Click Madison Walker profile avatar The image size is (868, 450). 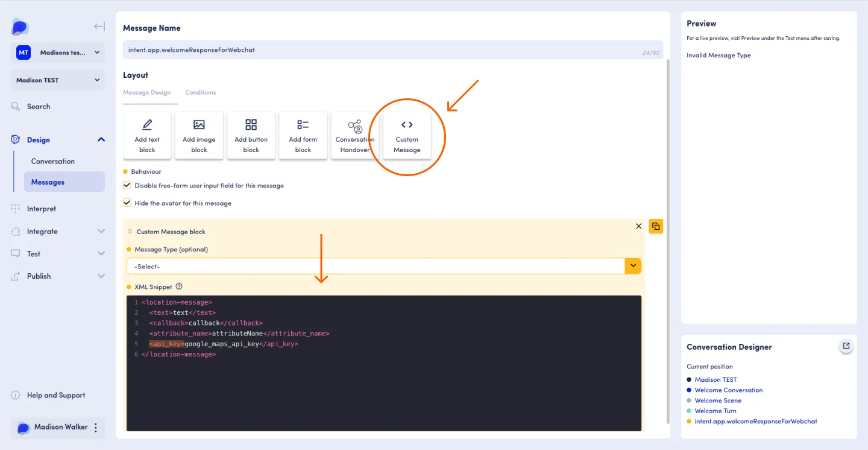[x=24, y=427]
